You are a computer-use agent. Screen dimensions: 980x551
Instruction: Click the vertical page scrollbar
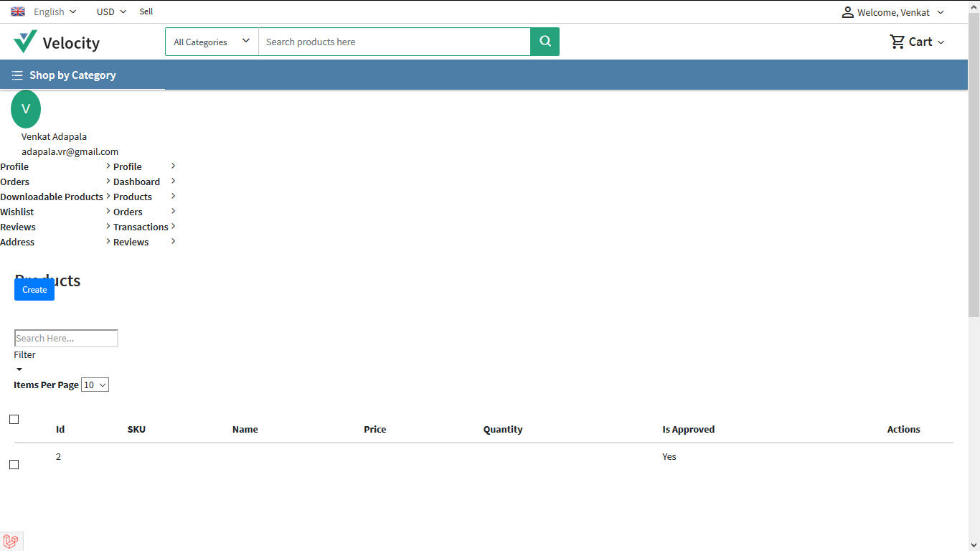[x=974, y=165]
